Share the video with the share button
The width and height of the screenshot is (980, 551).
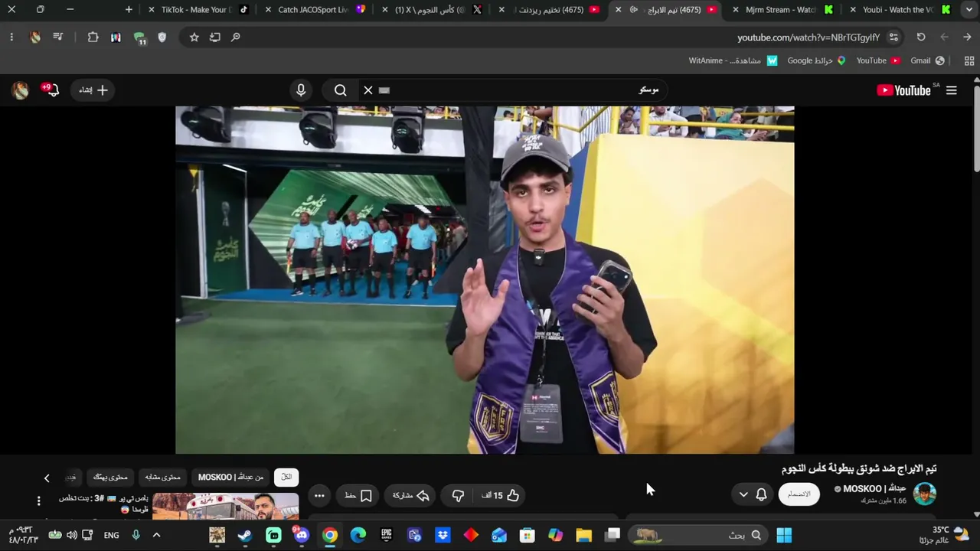pos(410,495)
